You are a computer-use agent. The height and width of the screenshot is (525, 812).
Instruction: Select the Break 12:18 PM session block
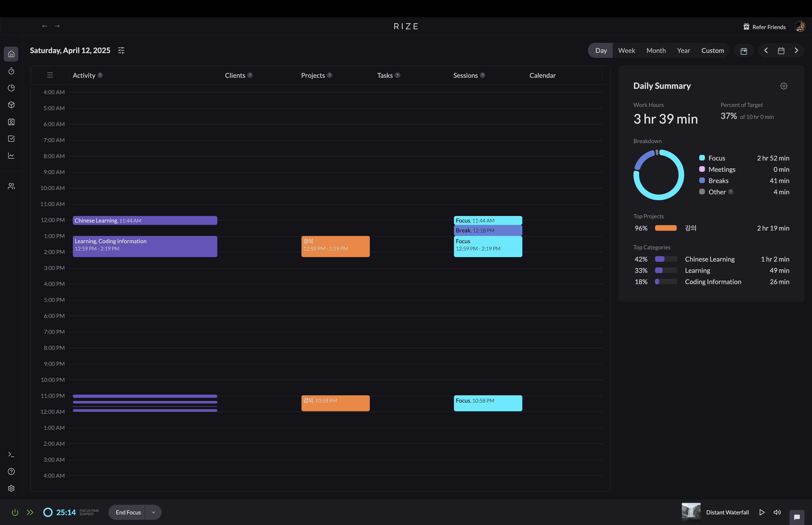tap(488, 231)
